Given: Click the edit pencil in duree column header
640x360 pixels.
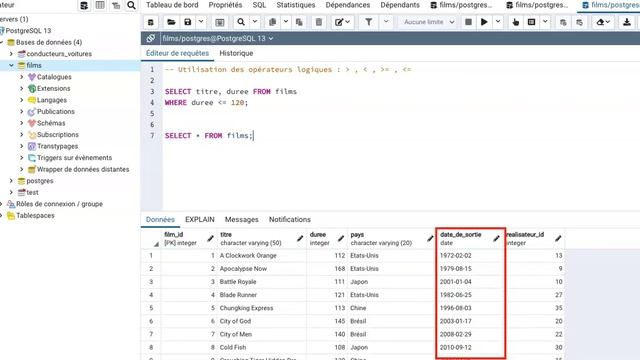Looking at the screenshot, I should 340,238.
